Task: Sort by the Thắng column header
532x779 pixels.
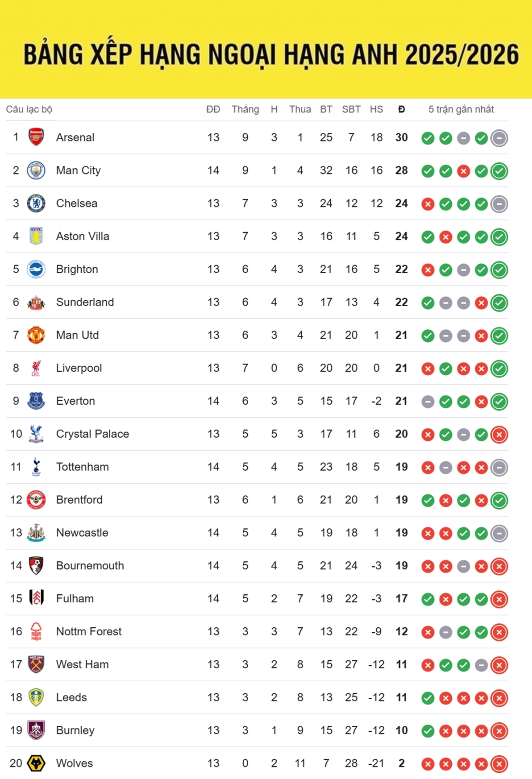Action: click(x=245, y=109)
